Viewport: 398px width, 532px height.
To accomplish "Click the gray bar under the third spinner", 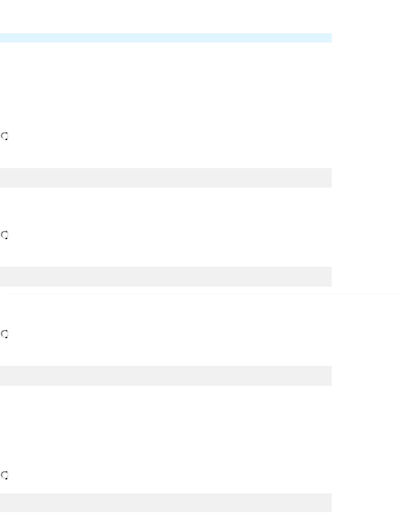I will pos(166,376).
